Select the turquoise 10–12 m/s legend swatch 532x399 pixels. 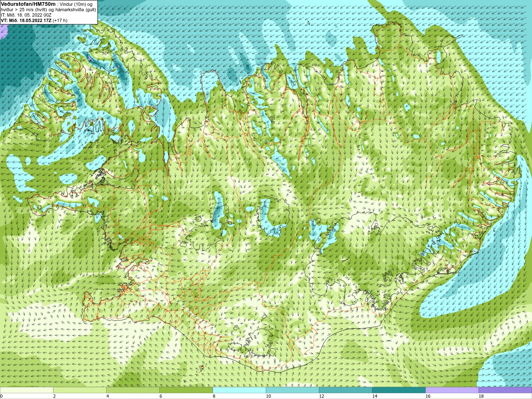[293, 390]
